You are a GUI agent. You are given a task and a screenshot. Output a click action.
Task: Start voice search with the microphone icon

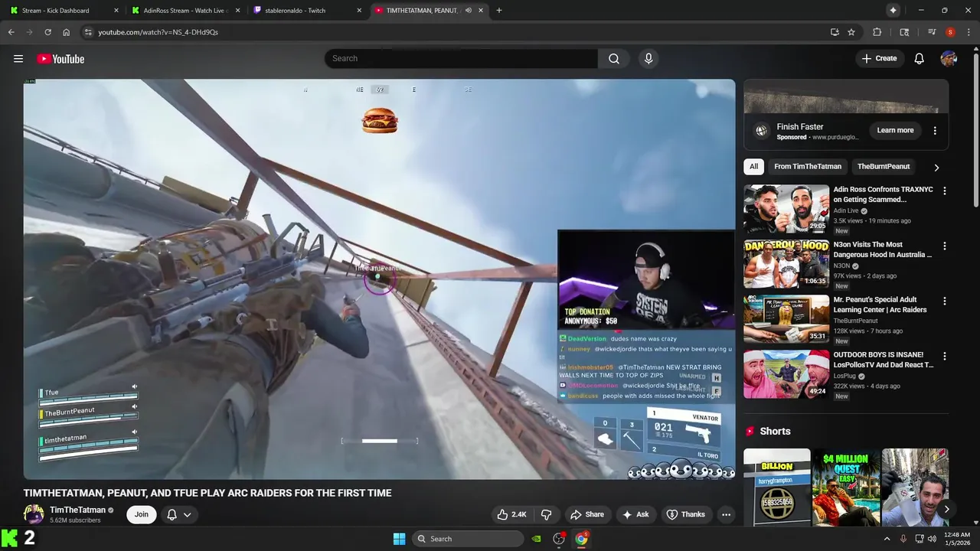648,59
